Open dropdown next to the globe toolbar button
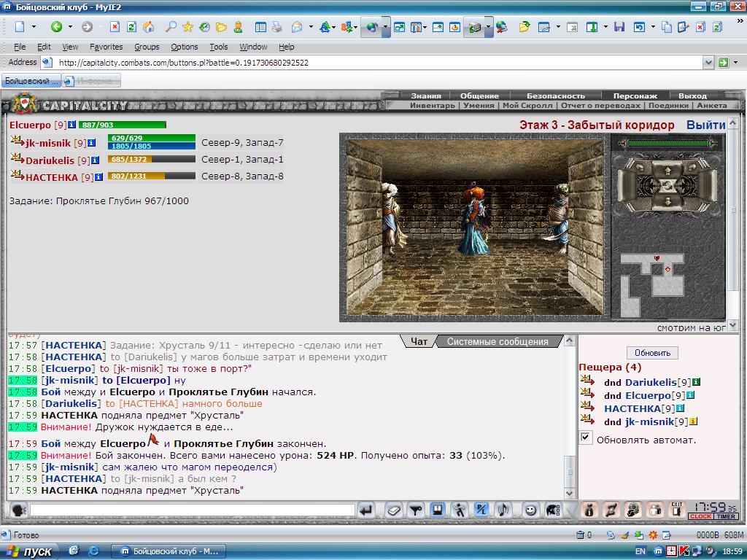 [x=385, y=27]
